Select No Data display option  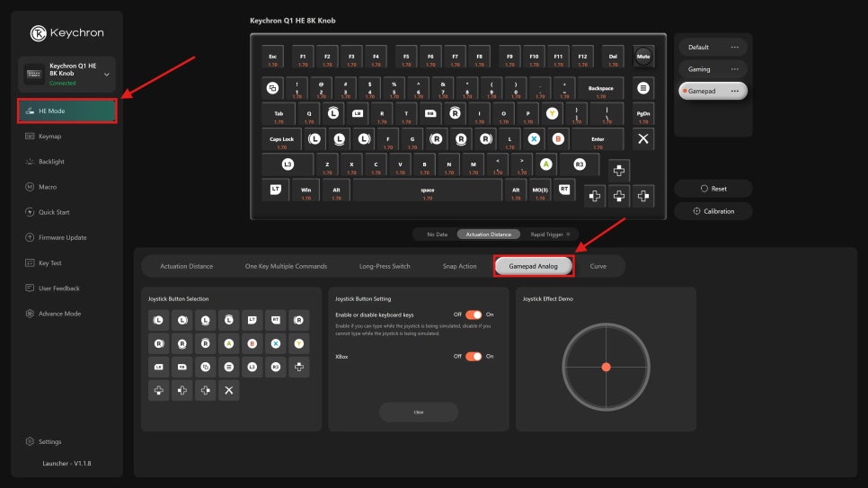coord(438,235)
